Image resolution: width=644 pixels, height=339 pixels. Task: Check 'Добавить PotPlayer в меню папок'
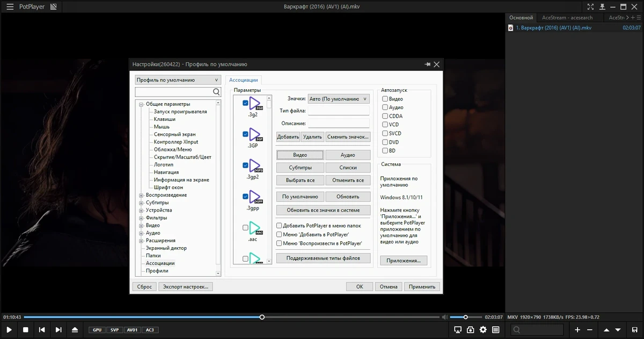(279, 226)
